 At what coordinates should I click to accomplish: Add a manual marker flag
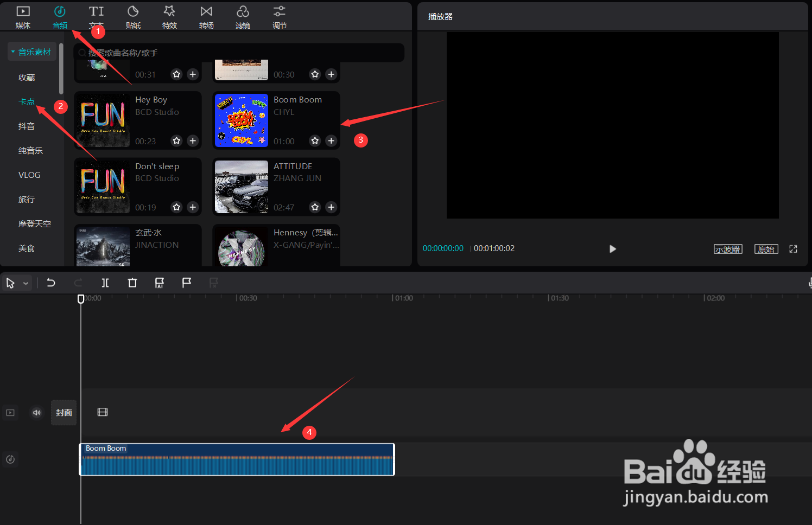(187, 283)
